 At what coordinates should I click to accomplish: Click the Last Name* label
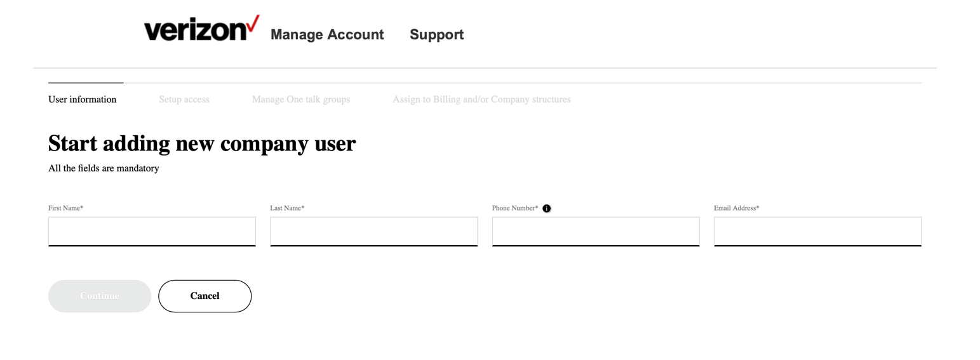287,208
